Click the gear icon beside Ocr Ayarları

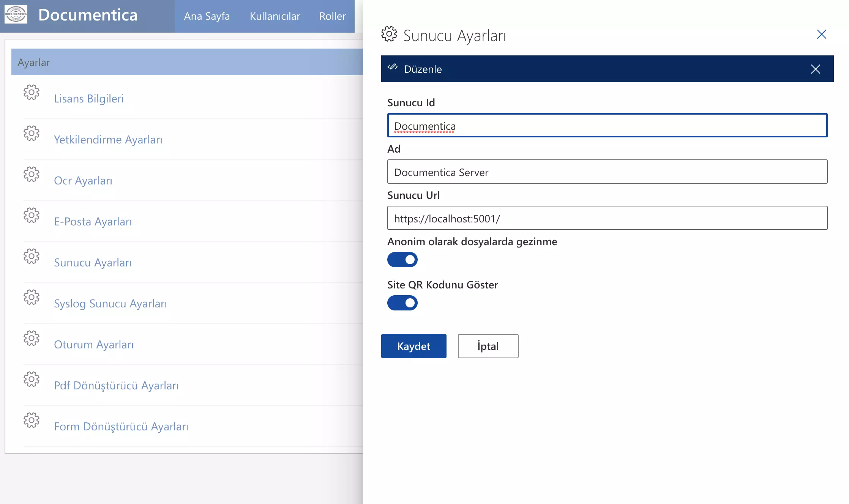(x=32, y=174)
